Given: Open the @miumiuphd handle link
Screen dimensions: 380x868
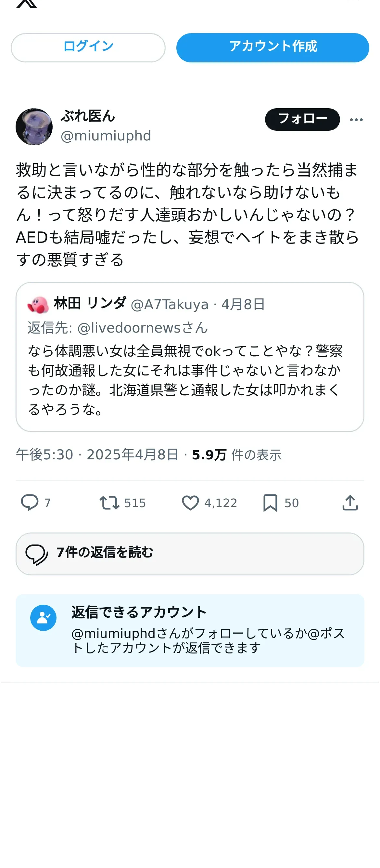Looking at the screenshot, I should [106, 136].
